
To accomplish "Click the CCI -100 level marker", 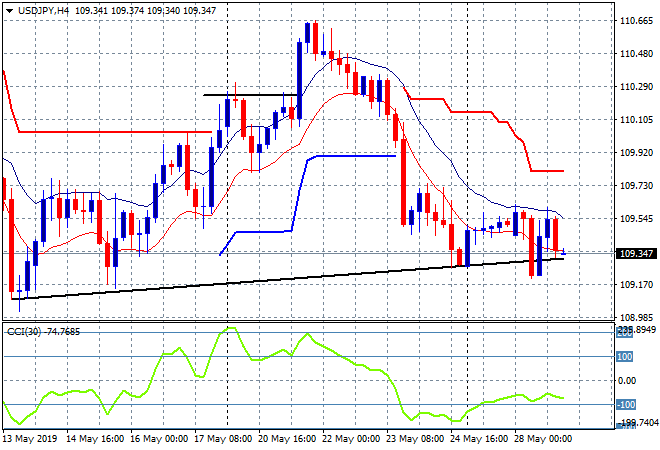I will [x=625, y=405].
